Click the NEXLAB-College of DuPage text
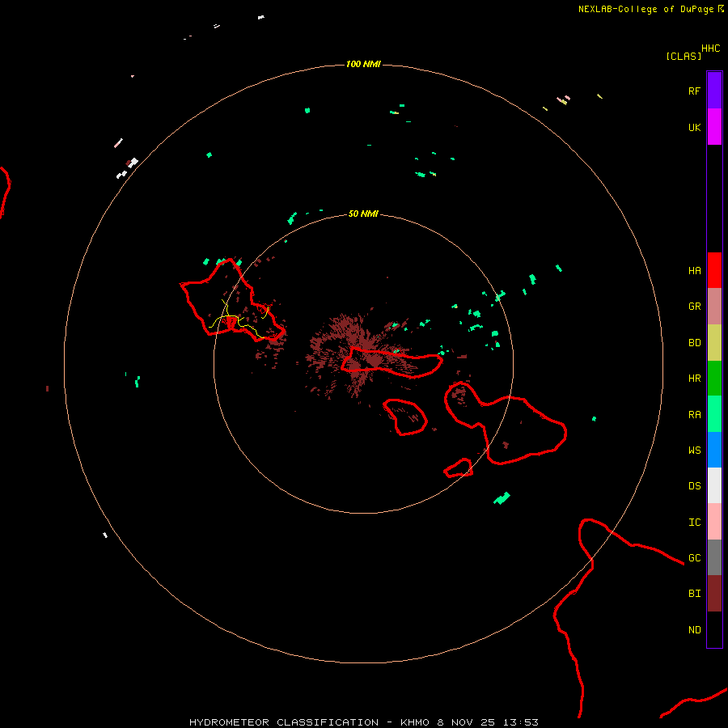 [x=645, y=9]
